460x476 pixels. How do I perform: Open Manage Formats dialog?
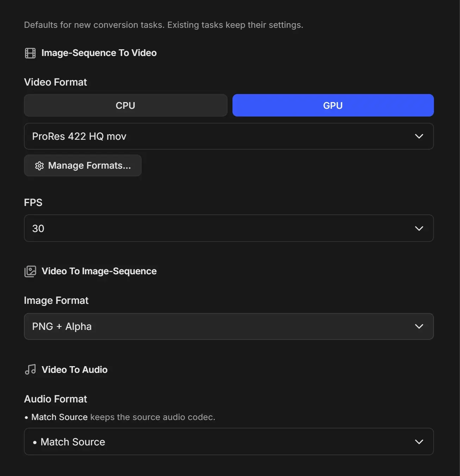point(83,165)
